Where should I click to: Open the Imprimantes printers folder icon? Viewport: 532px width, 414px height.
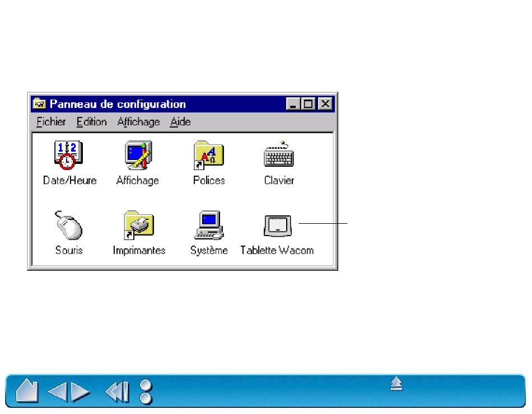click(139, 225)
